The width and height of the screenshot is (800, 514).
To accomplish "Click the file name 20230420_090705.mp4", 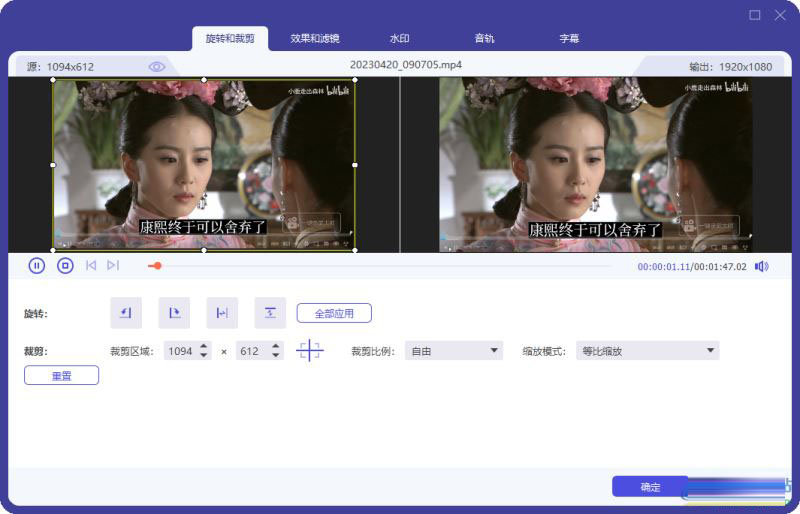I will coord(406,65).
